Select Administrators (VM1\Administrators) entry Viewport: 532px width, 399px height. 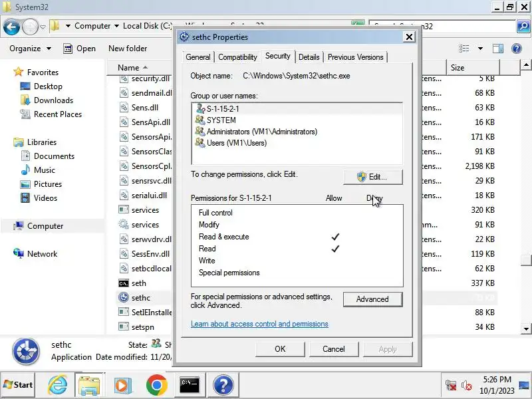[x=297, y=131]
